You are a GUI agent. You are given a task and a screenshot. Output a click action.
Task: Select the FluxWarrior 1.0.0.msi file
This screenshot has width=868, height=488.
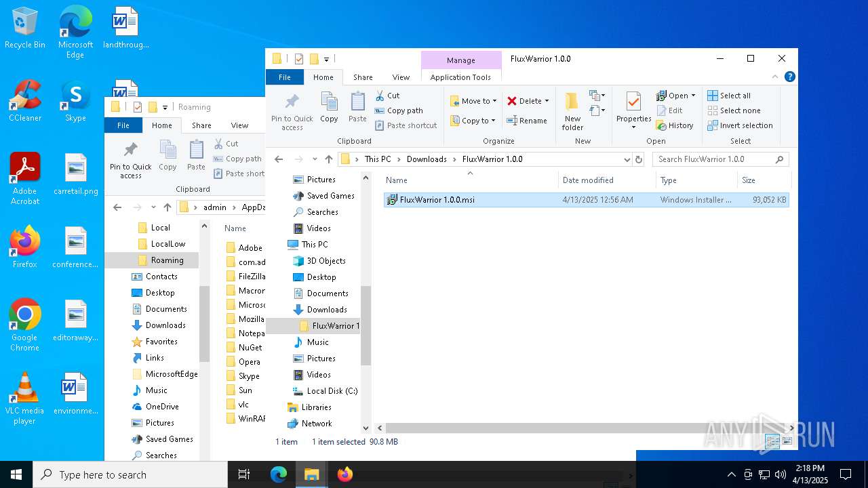click(x=586, y=200)
